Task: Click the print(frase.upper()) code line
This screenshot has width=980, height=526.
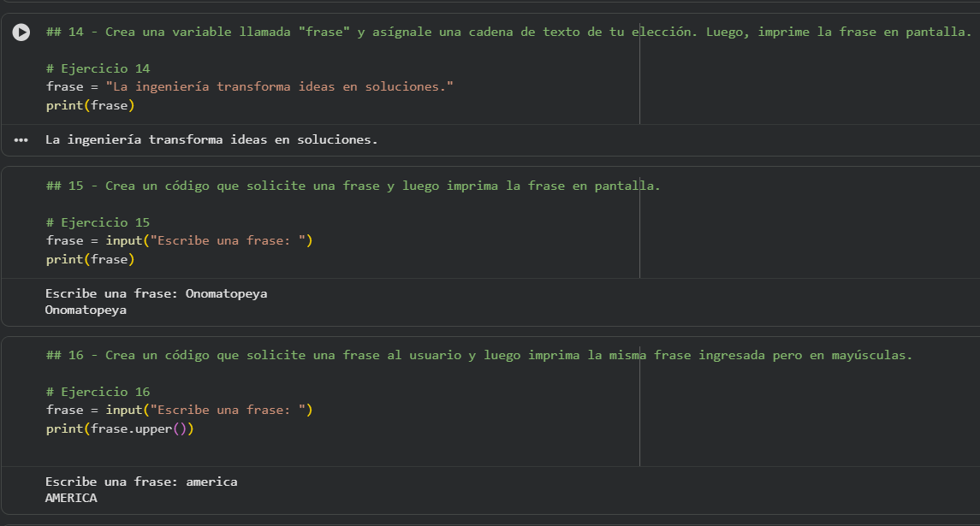Action: click(x=120, y=428)
